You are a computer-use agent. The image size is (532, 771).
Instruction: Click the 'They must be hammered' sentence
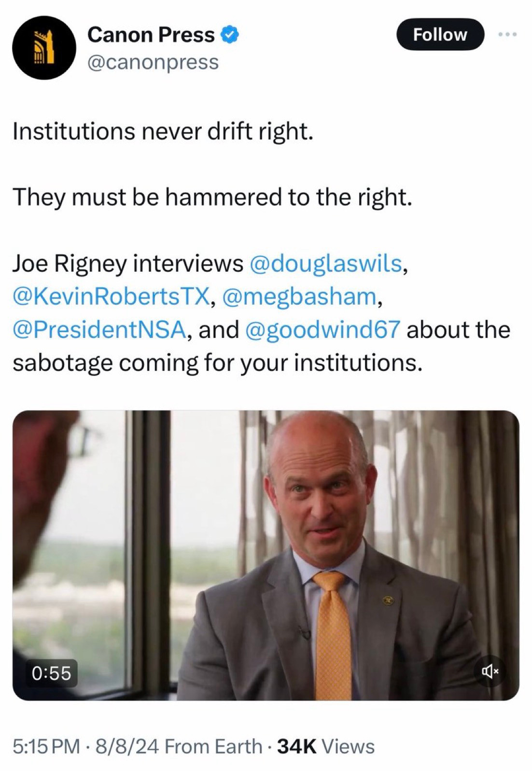(x=212, y=197)
